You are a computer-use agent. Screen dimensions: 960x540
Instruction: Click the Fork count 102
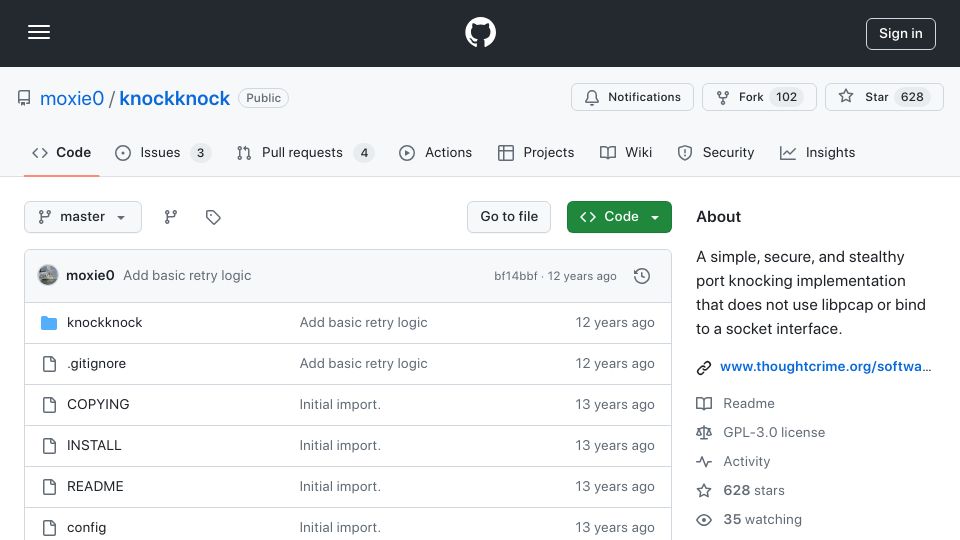coord(786,97)
